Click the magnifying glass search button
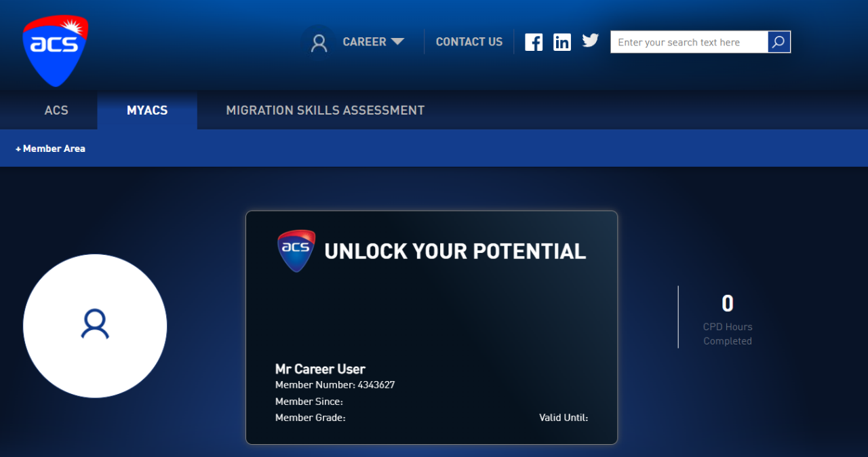Viewport: 868px width, 457px height. pos(778,42)
